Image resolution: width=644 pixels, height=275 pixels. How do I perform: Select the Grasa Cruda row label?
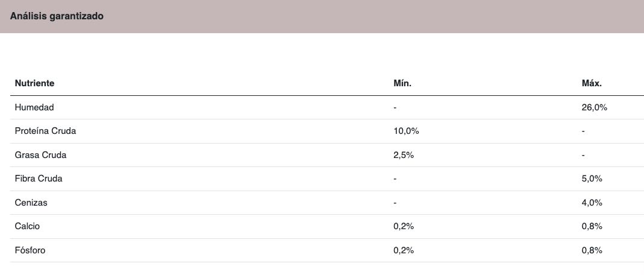coord(40,155)
